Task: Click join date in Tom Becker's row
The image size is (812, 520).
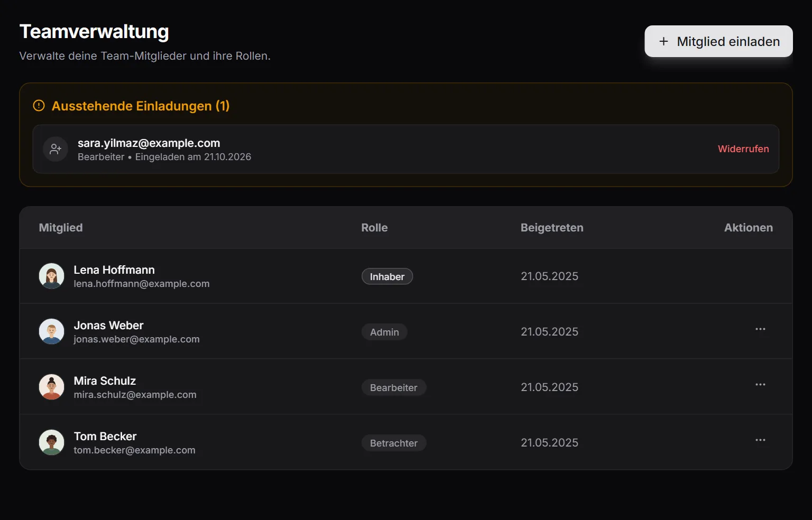Action: (x=549, y=443)
